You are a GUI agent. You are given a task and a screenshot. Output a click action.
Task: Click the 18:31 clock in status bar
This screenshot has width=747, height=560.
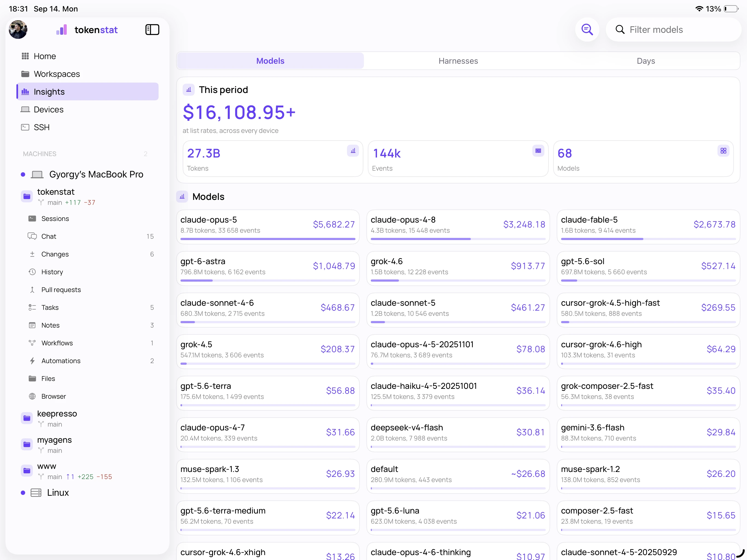click(x=18, y=9)
